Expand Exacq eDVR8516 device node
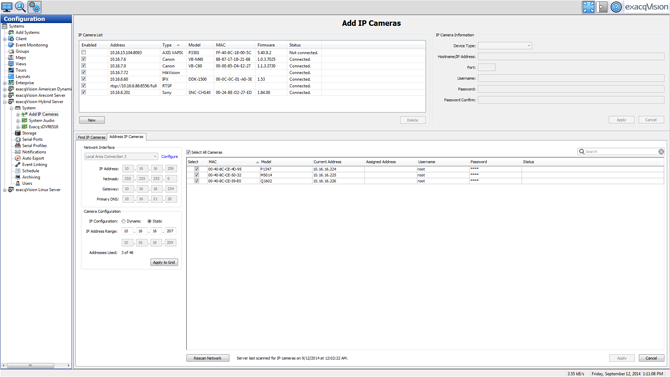 18,127
